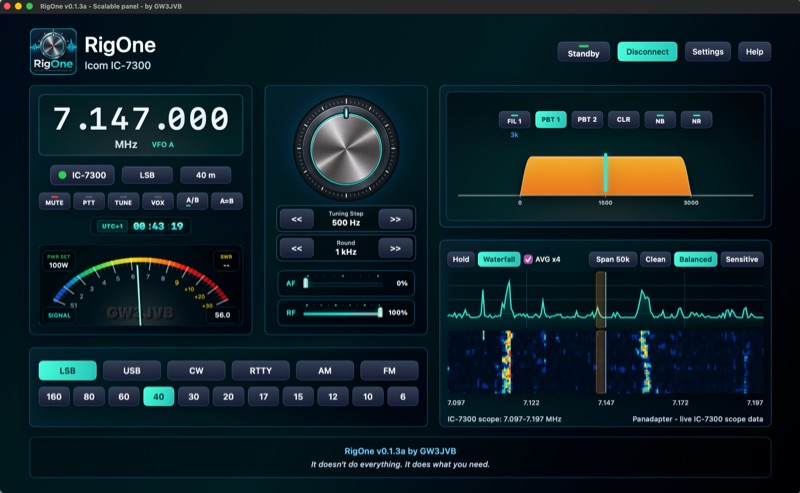
Task: Decrease tuning step with left arrows
Action: [296, 219]
